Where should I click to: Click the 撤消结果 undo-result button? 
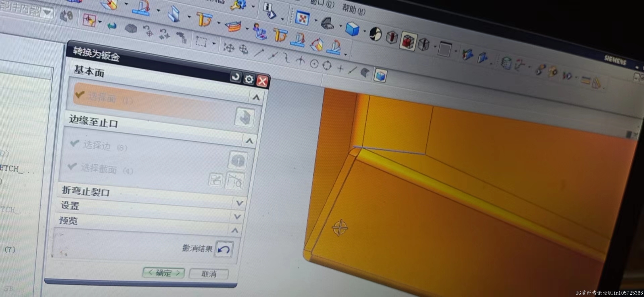(x=224, y=249)
